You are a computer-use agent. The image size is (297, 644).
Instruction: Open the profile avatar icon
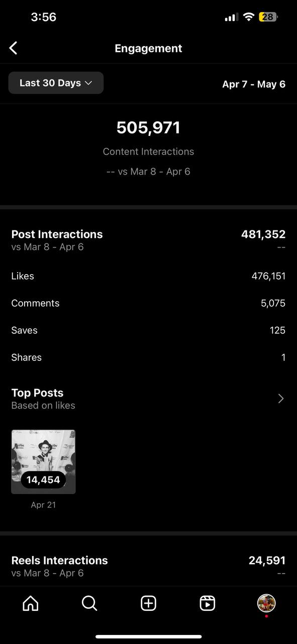pyautogui.click(x=266, y=603)
